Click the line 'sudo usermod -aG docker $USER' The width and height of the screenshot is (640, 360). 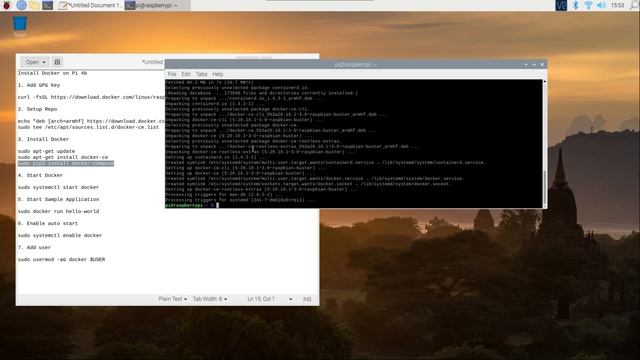61,260
